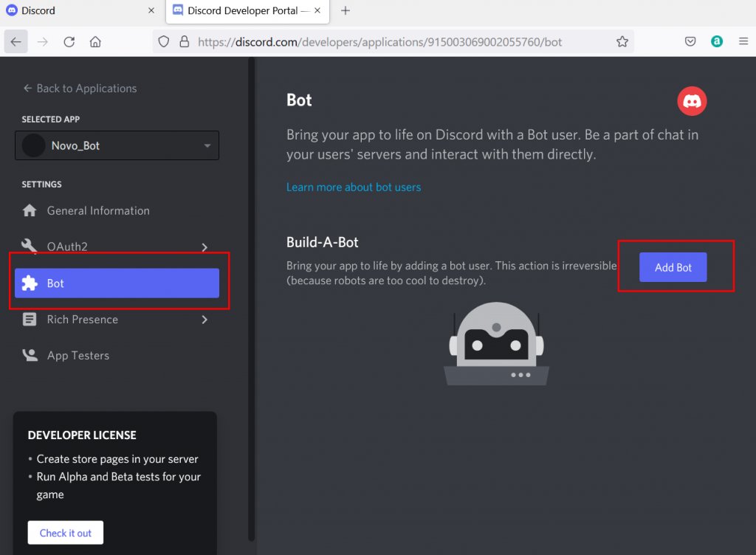The width and height of the screenshot is (756, 555).
Task: Click the browser Back arrow button
Action: pyautogui.click(x=16, y=42)
